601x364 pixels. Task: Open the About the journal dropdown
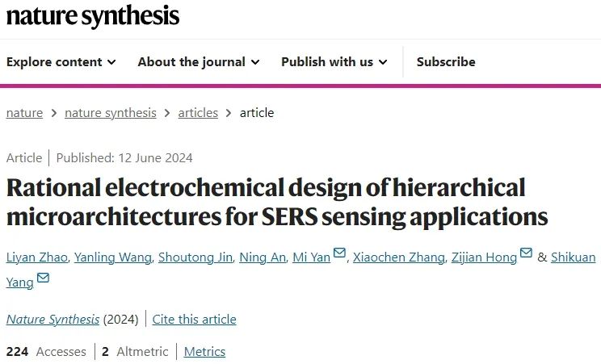pyautogui.click(x=199, y=62)
